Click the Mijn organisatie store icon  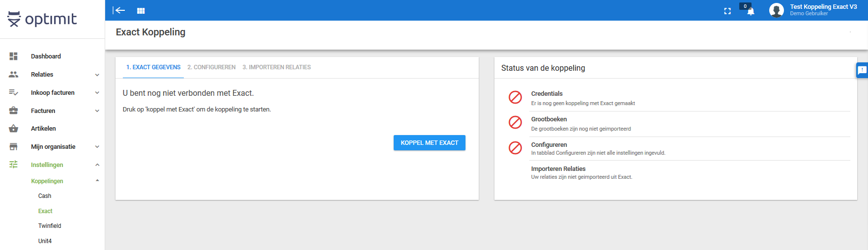click(14, 147)
